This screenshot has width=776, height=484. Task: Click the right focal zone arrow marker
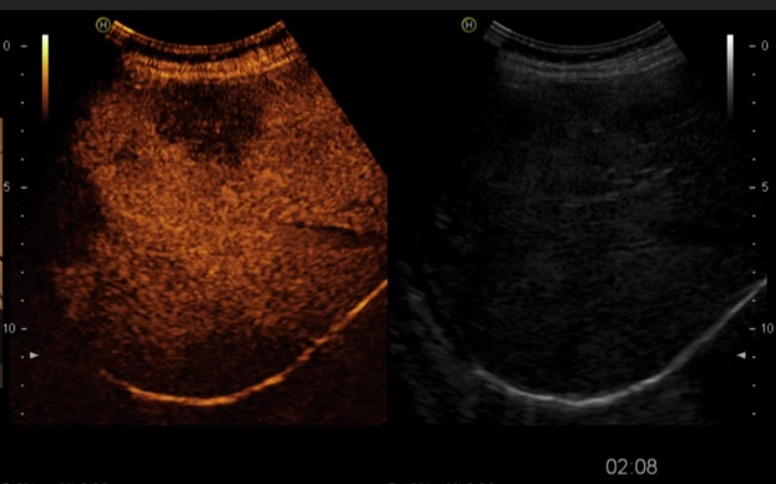point(742,355)
